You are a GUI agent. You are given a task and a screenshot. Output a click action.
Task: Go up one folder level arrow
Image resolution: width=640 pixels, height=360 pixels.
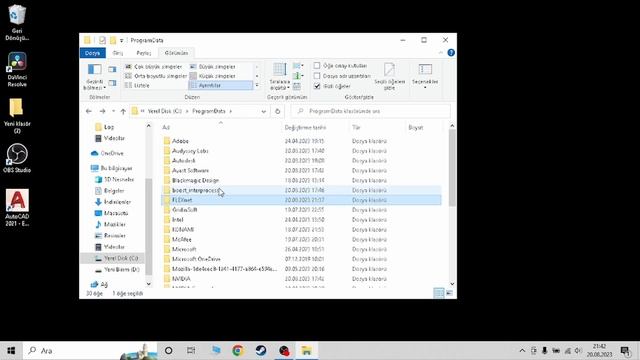tap(123, 111)
